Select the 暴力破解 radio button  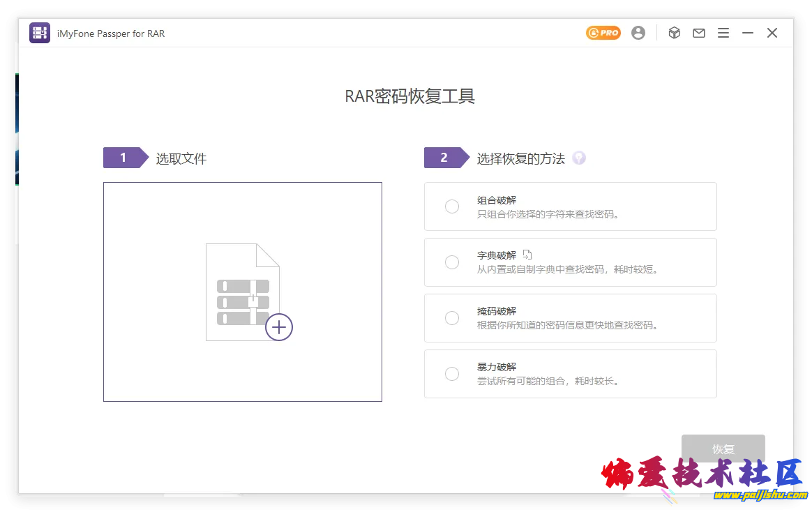point(452,374)
